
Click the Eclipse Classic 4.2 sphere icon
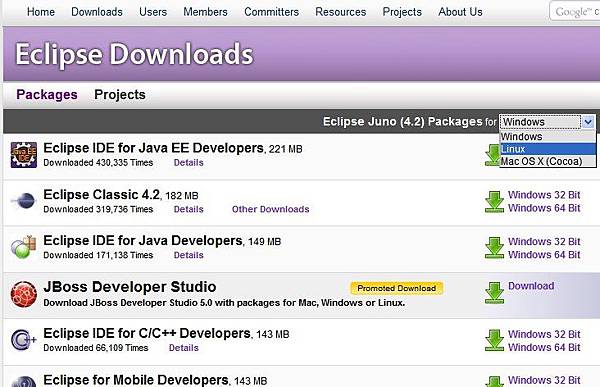coord(24,201)
